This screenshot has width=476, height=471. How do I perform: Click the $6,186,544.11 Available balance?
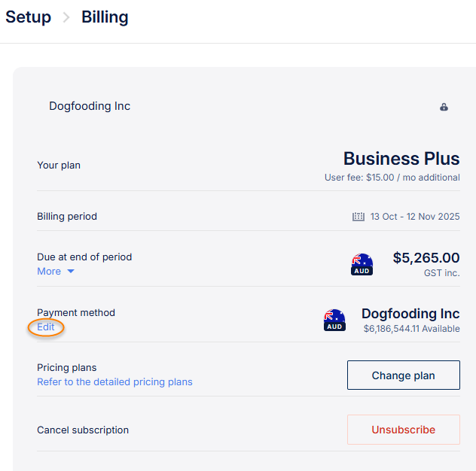[x=411, y=329]
